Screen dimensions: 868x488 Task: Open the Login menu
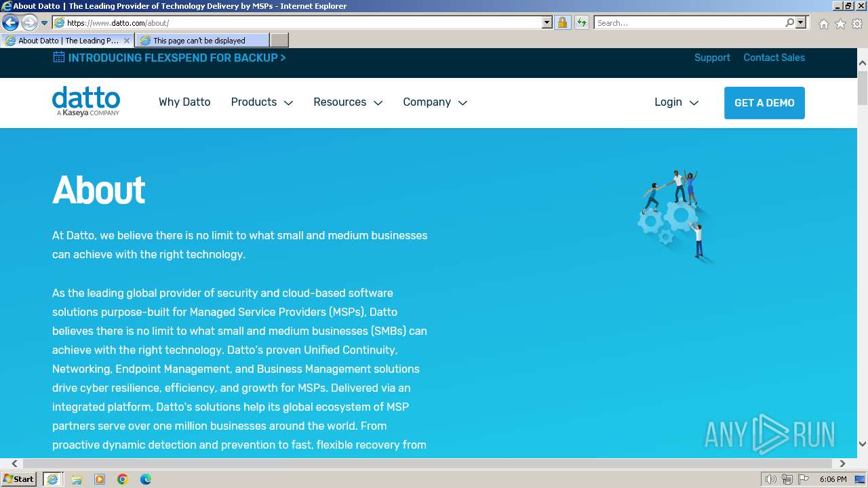tap(676, 102)
